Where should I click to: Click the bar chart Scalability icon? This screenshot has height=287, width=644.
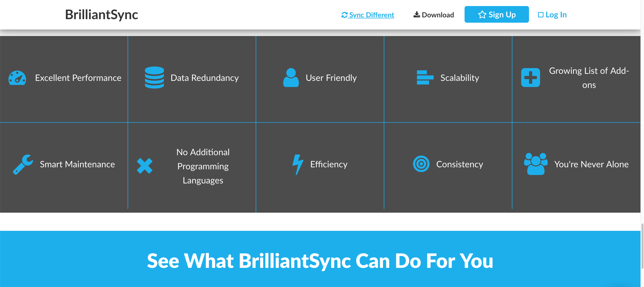pyautogui.click(x=425, y=78)
